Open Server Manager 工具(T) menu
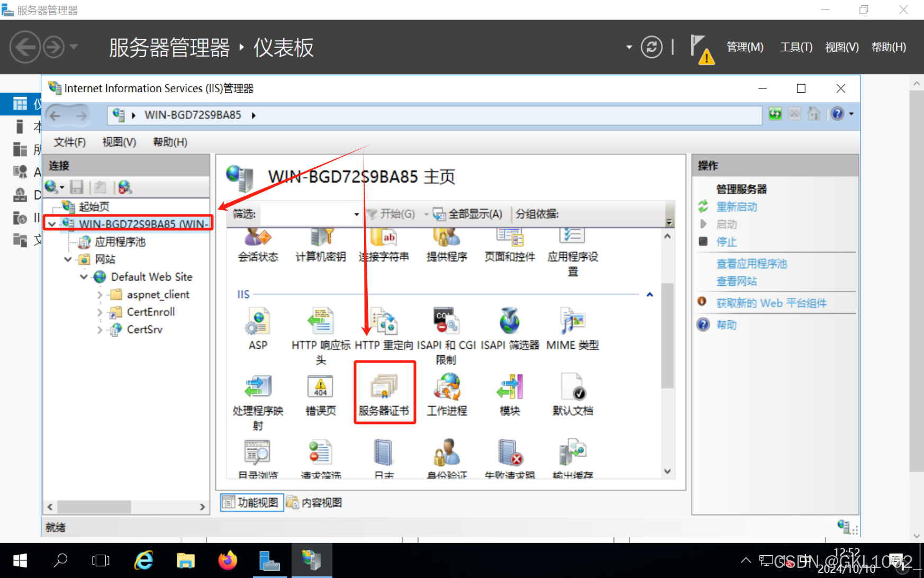The width and height of the screenshot is (924, 578). point(796,47)
